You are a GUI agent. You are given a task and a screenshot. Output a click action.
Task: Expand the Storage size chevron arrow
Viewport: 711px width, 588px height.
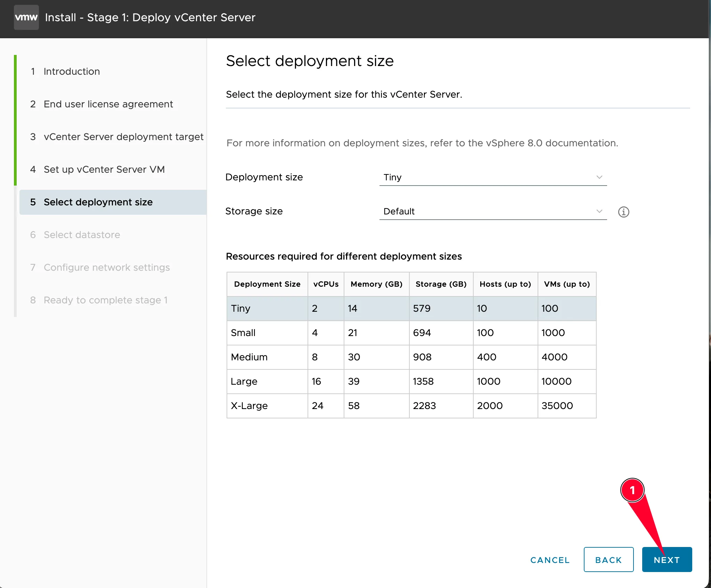coord(599,211)
